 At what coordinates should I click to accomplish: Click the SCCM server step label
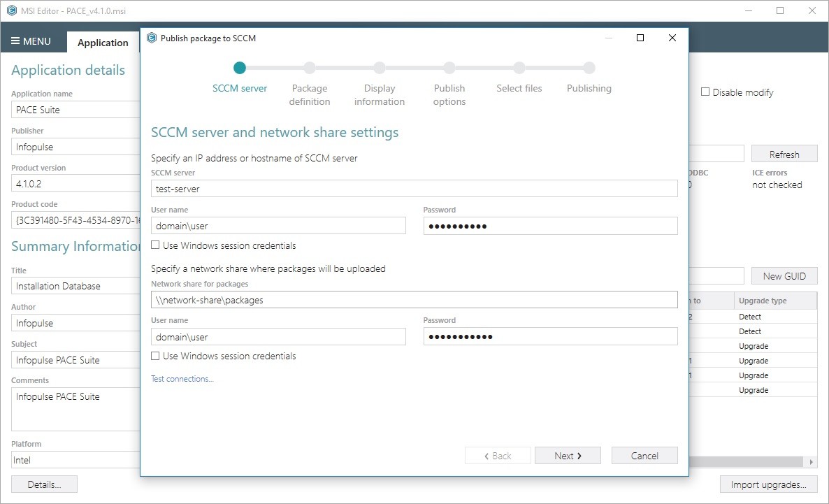pos(240,88)
